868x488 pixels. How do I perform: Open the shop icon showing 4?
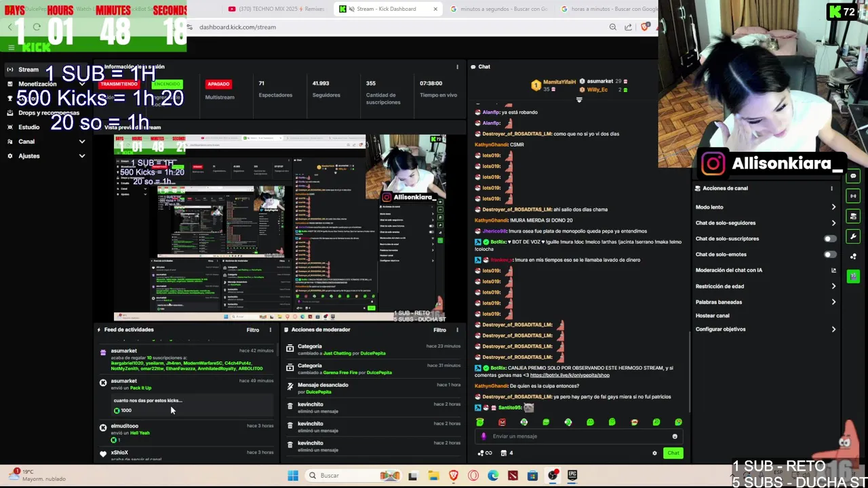[x=506, y=453]
